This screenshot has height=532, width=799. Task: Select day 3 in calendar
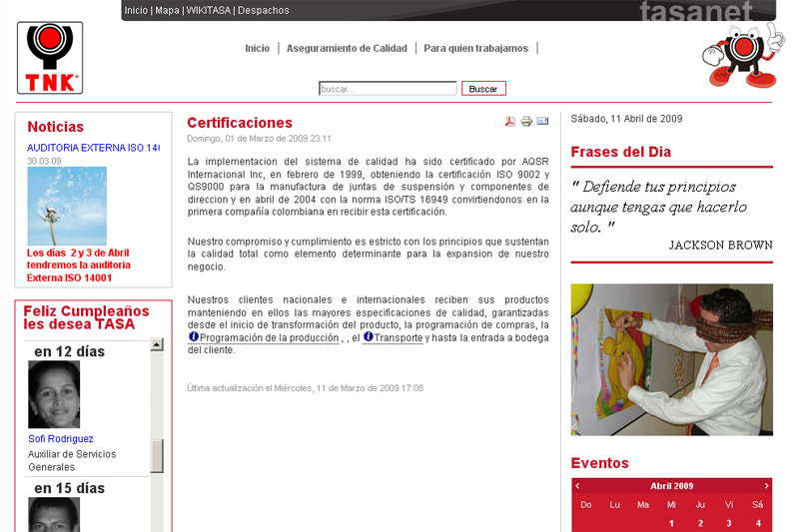729,523
